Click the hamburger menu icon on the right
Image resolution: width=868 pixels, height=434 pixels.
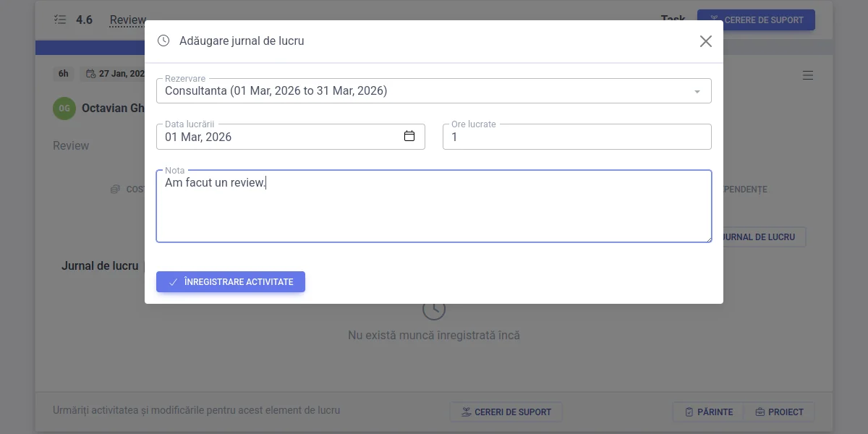click(808, 75)
